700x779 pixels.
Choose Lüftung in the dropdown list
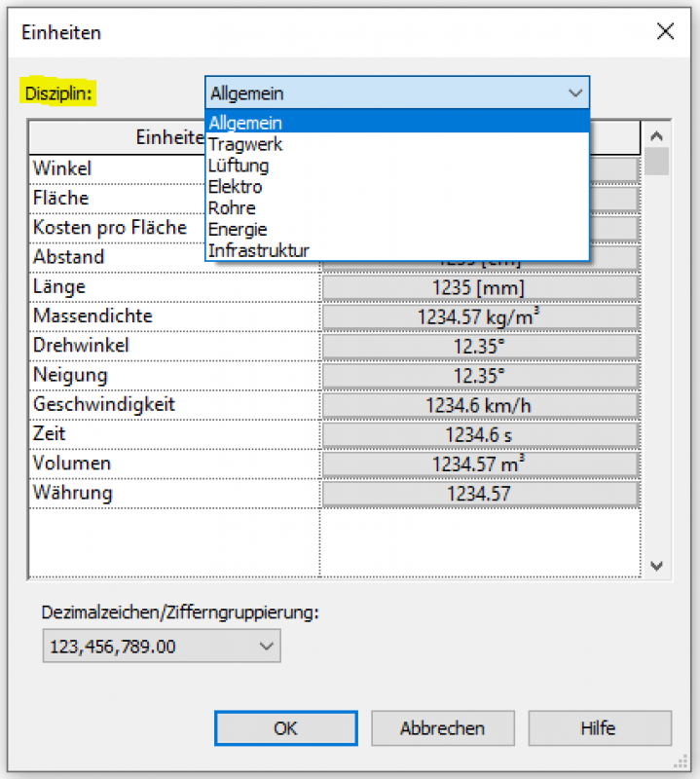coord(239,166)
